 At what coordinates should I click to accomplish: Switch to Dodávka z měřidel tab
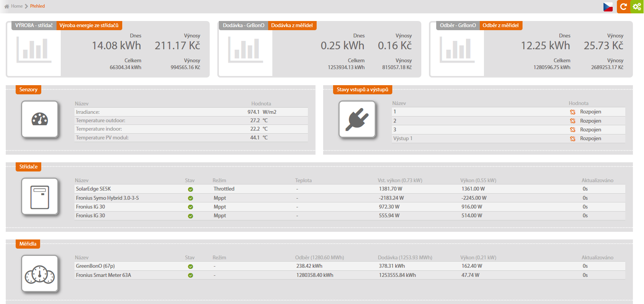click(x=292, y=26)
